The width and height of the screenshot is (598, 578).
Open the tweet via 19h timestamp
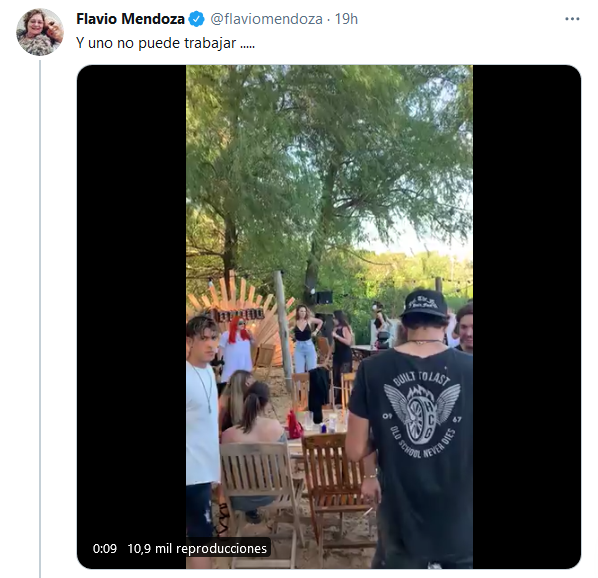point(346,19)
